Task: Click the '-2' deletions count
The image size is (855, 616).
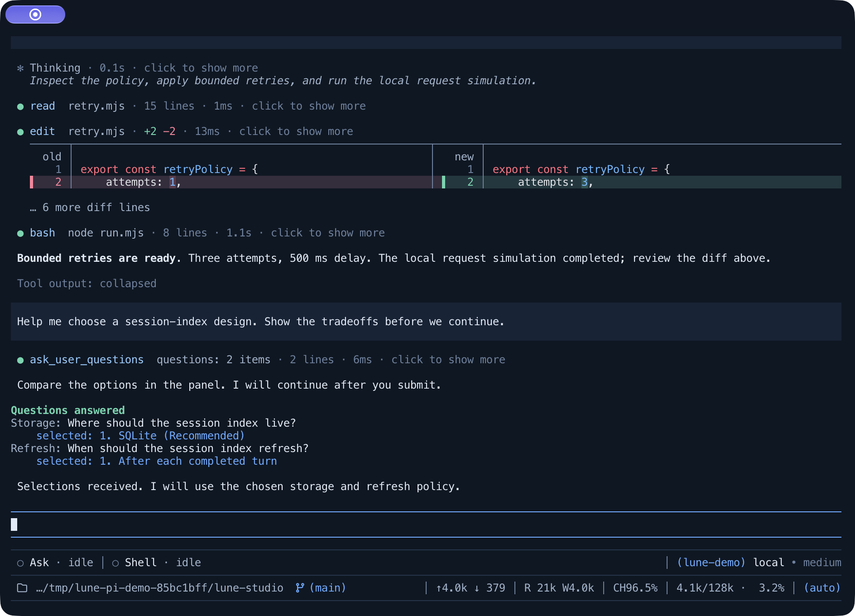Action: 169,131
